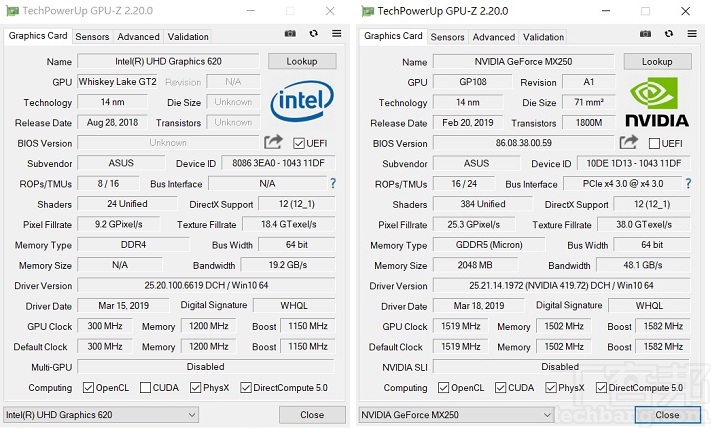This screenshot has height=428, width=711.
Task: Click the Multi-GPU Disabled field
Action: [x=205, y=366]
